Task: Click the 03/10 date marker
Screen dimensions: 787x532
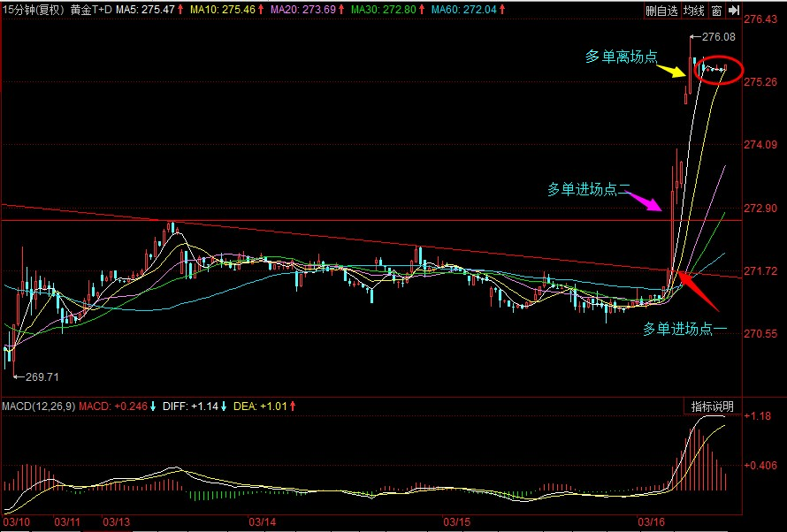Action: click(16, 522)
